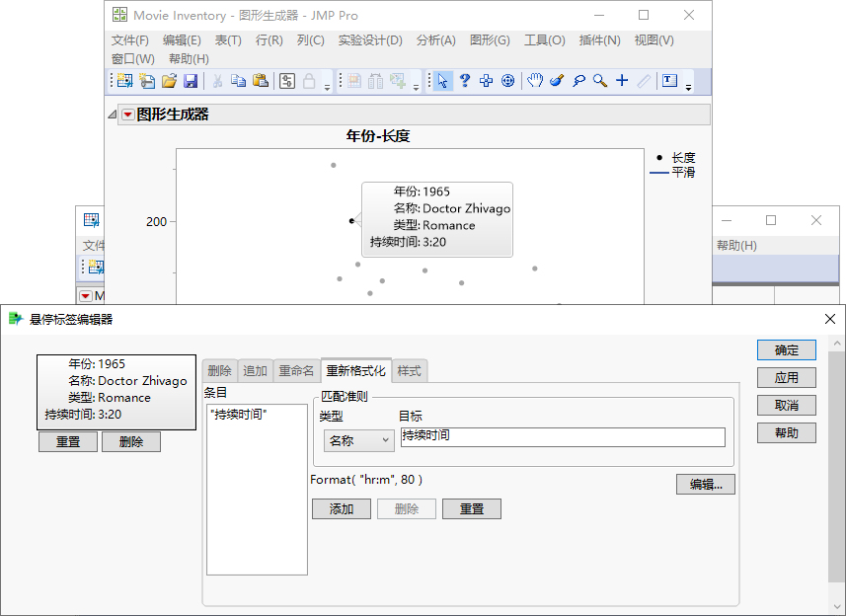Click the New Data Table toolbar icon
Image resolution: width=846 pixels, height=616 pixels.
[124, 81]
